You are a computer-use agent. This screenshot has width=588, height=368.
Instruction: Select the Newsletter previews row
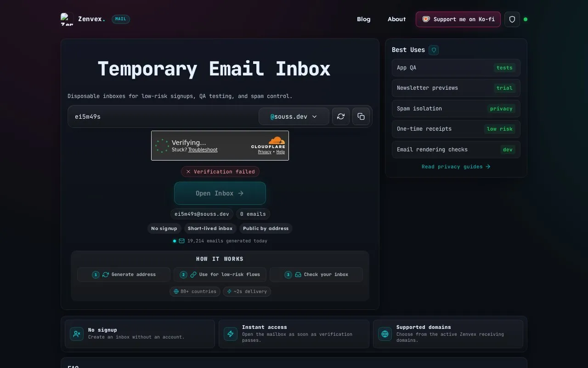(456, 88)
